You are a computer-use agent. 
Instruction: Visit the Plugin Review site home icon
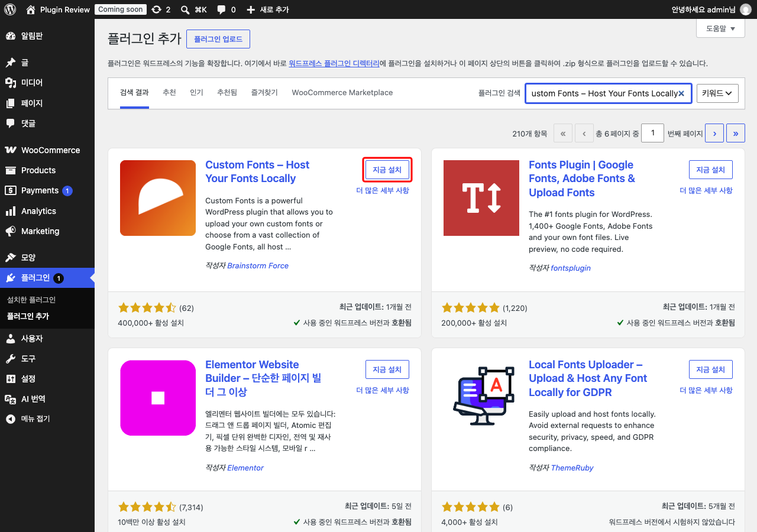31,9
